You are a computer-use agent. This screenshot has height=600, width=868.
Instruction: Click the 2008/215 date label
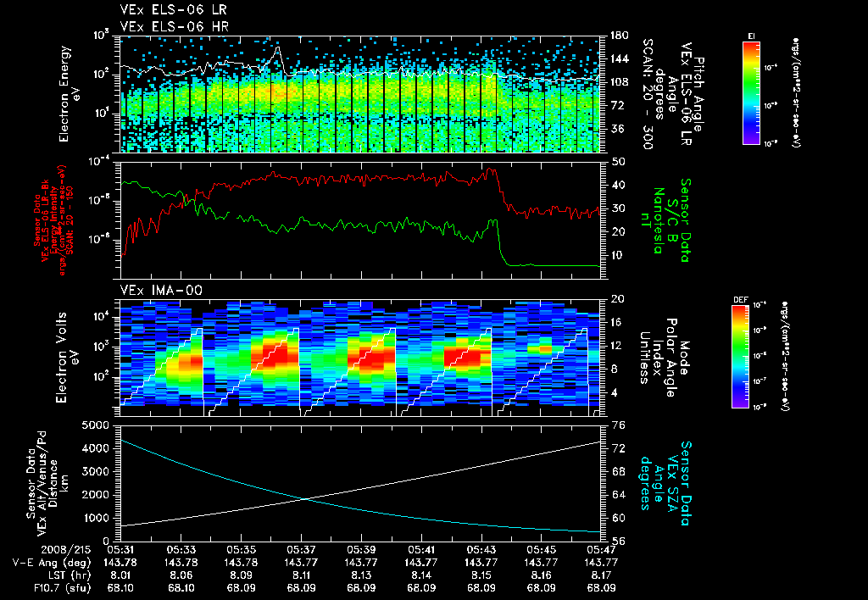(x=64, y=550)
